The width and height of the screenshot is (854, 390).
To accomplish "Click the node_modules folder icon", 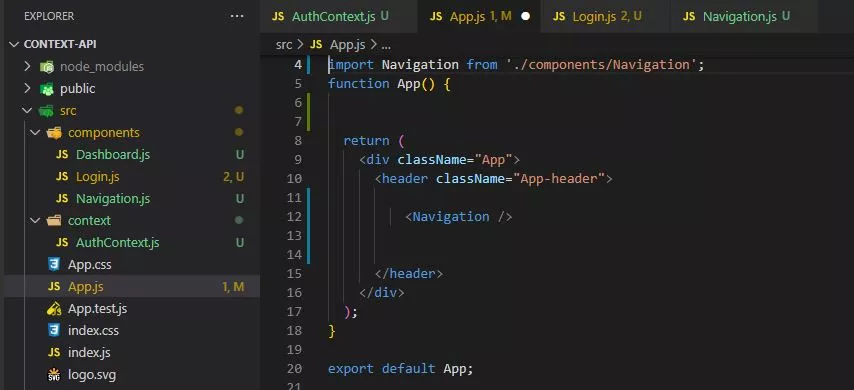I will point(47,67).
